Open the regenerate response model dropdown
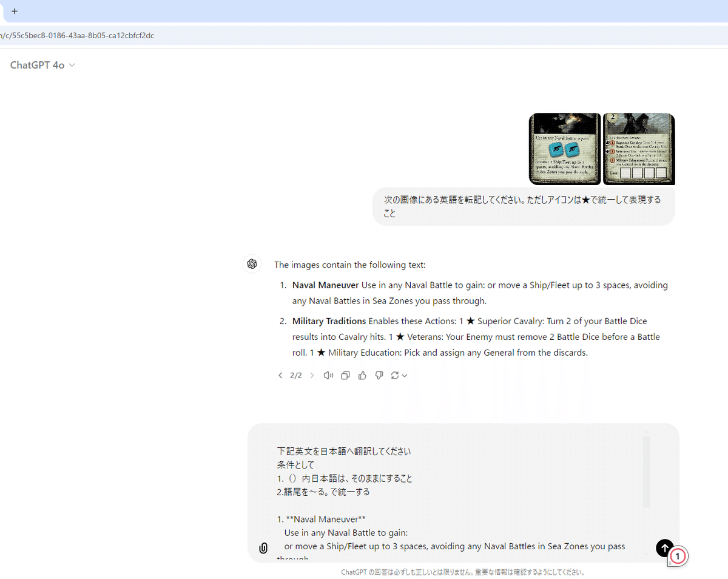This screenshot has width=728, height=579. pos(399,376)
